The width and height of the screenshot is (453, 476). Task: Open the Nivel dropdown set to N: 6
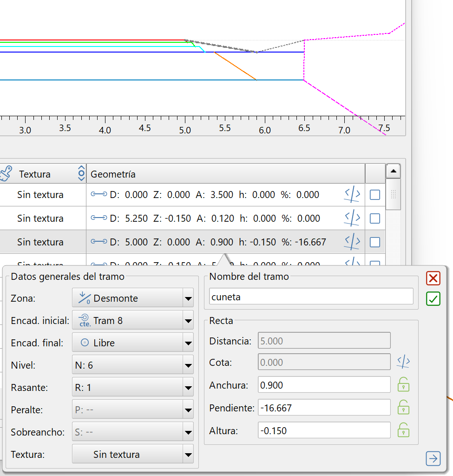(132, 365)
